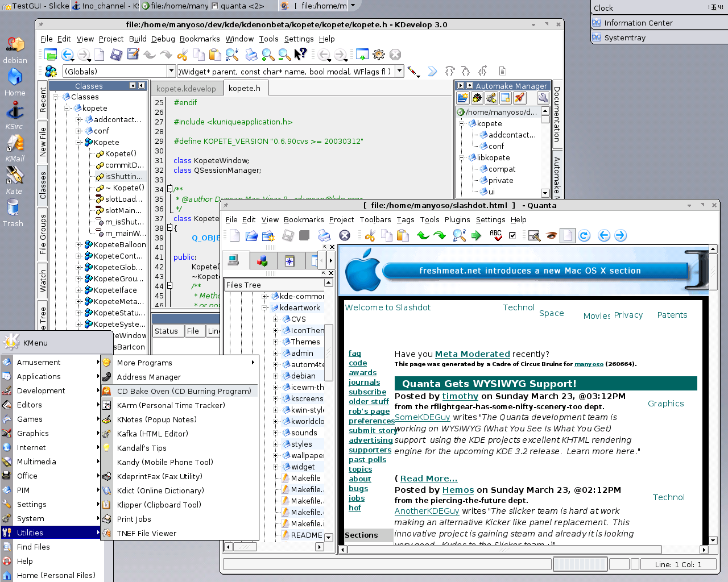Image resolution: width=728 pixels, height=582 pixels.
Task: Click Quanta scissors cut icon
Action: click(x=370, y=235)
